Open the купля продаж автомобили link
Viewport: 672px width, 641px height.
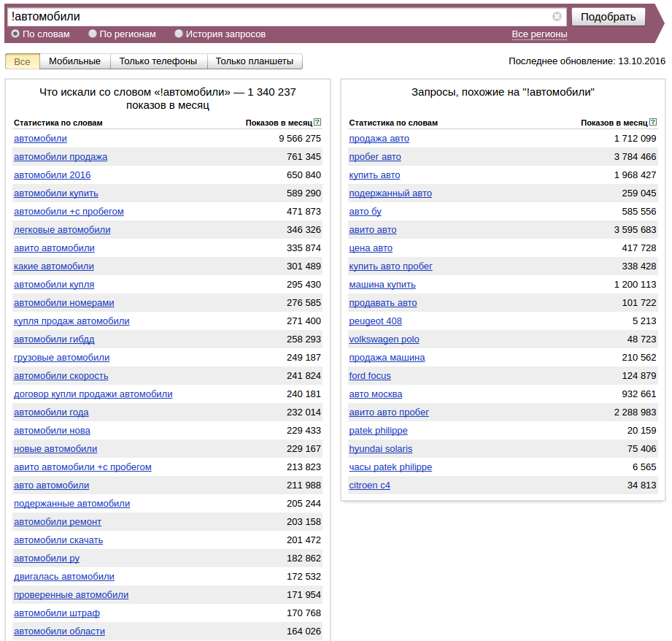point(72,321)
